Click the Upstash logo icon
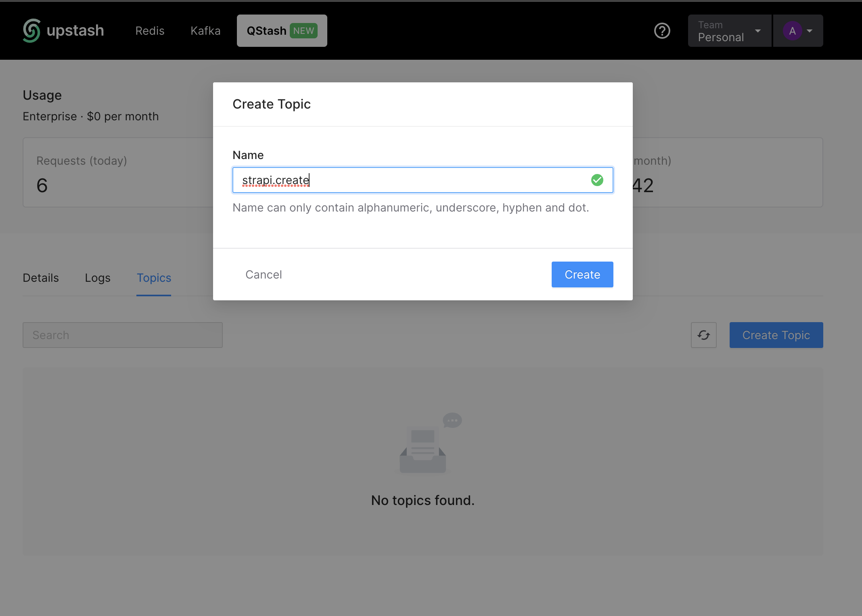This screenshot has height=616, width=862. point(31,31)
